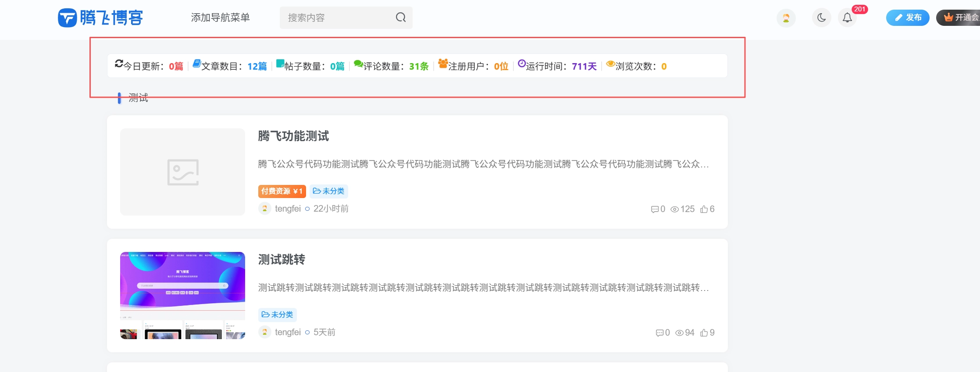Open the 测试跳转 article title
This screenshot has height=372, width=980.
(282, 259)
